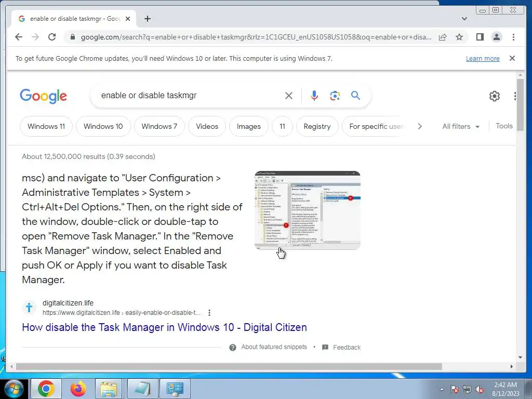Click the horizontal scrollbar thumb
This screenshot has height=399, width=532.
click(x=229, y=366)
